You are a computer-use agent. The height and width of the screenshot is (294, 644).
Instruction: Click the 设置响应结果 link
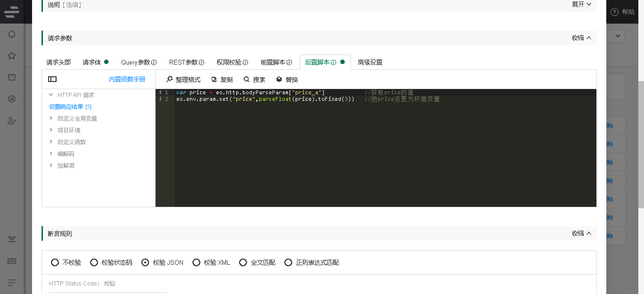tap(66, 107)
